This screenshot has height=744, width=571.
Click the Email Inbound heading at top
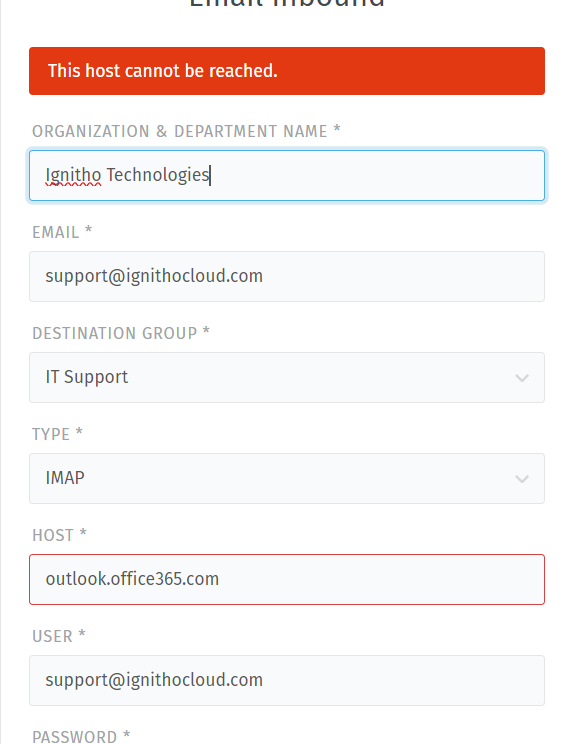point(287,4)
